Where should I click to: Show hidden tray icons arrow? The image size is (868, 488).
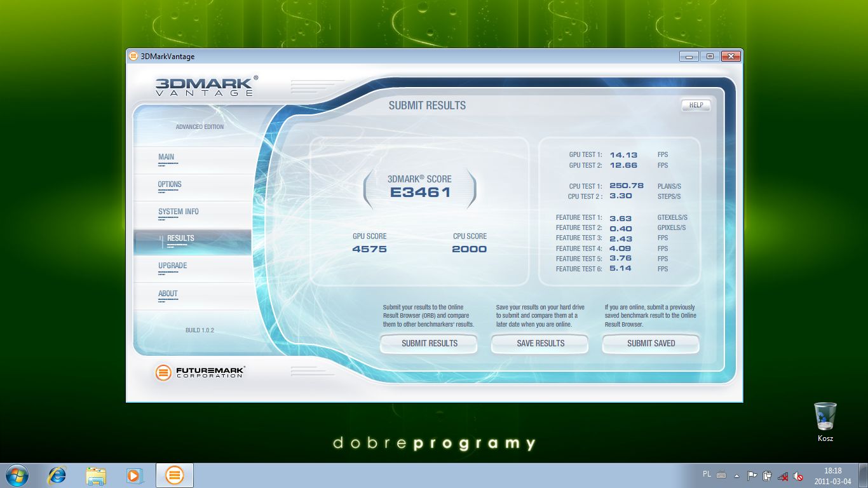tap(737, 475)
